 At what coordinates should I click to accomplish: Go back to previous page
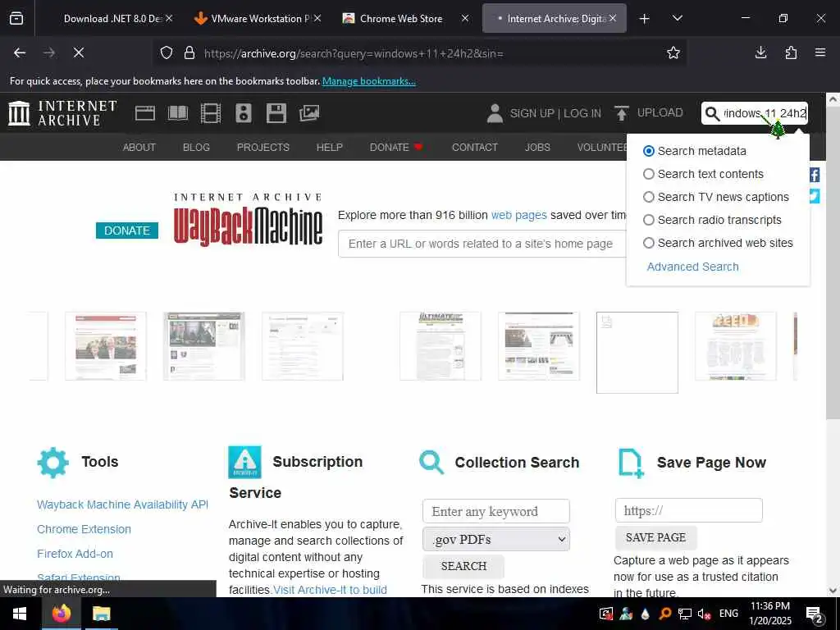[x=20, y=52]
